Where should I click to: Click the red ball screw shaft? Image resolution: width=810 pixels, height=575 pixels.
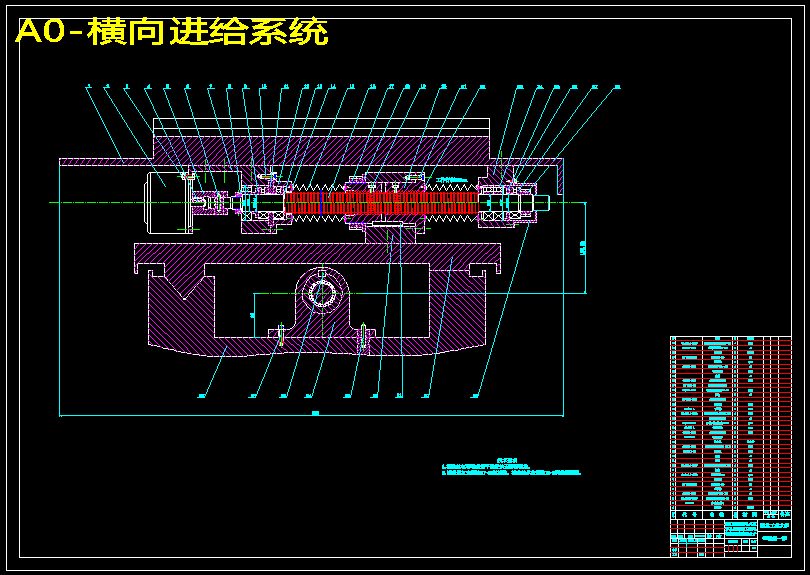(381, 203)
